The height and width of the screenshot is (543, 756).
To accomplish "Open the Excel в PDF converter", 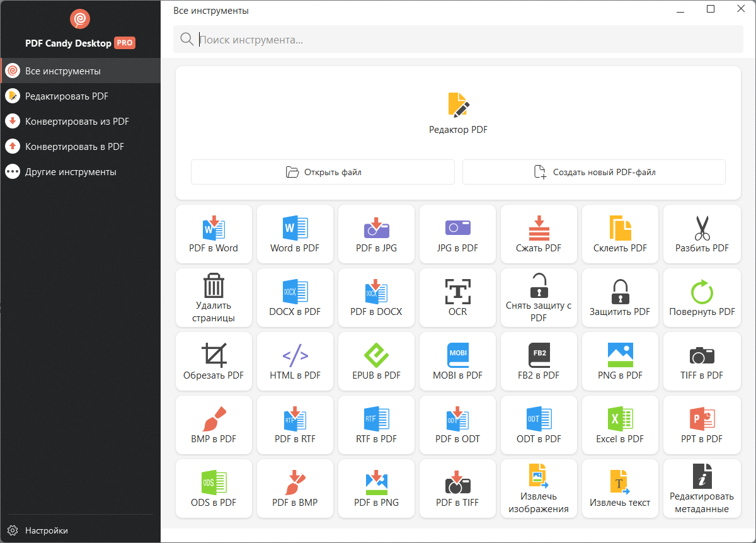I will (620, 425).
